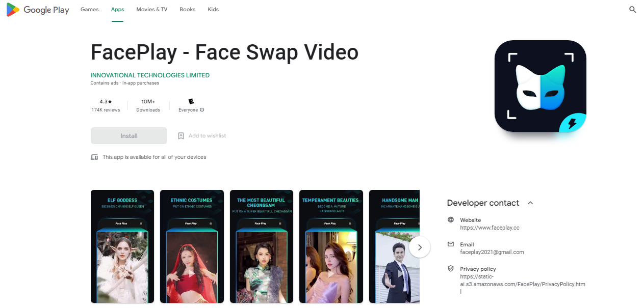Image resolution: width=644 pixels, height=308 pixels.
Task: Click the Install button
Action: (x=128, y=135)
